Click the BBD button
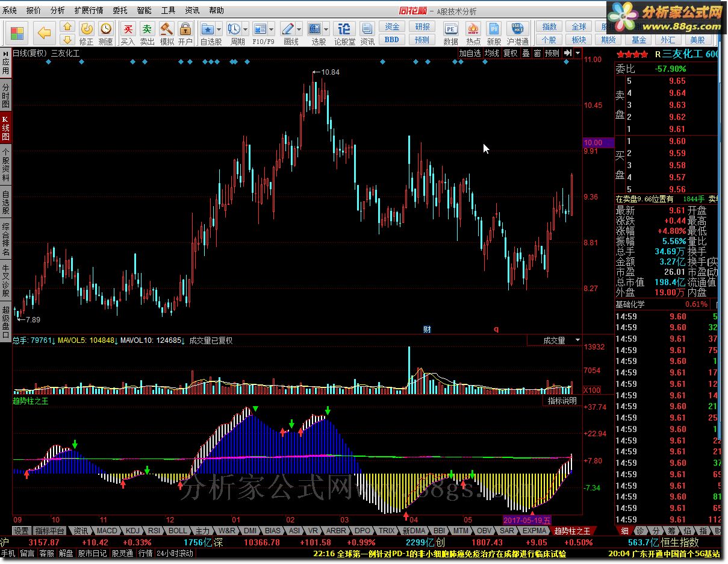 (x=392, y=40)
